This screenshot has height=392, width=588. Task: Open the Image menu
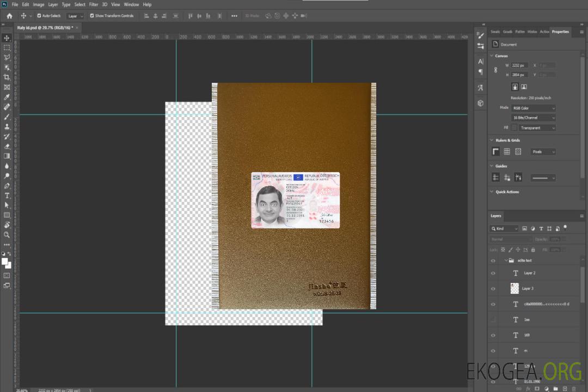tap(39, 4)
